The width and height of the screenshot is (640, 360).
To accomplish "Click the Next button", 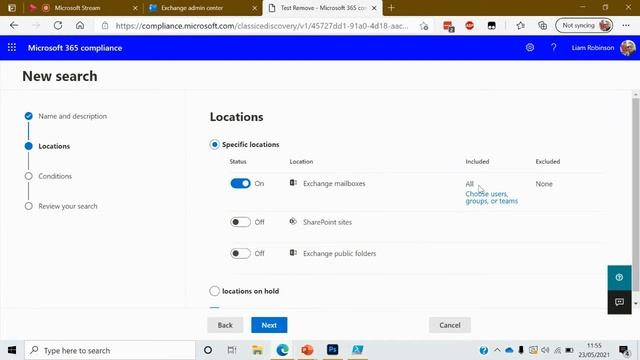I will pos(269,325).
